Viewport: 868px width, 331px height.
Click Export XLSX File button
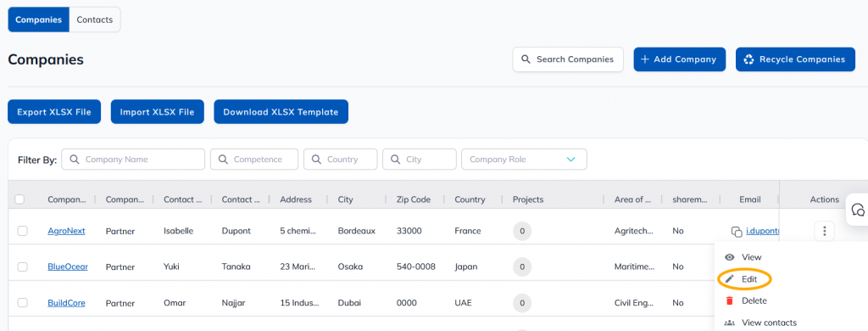(54, 112)
